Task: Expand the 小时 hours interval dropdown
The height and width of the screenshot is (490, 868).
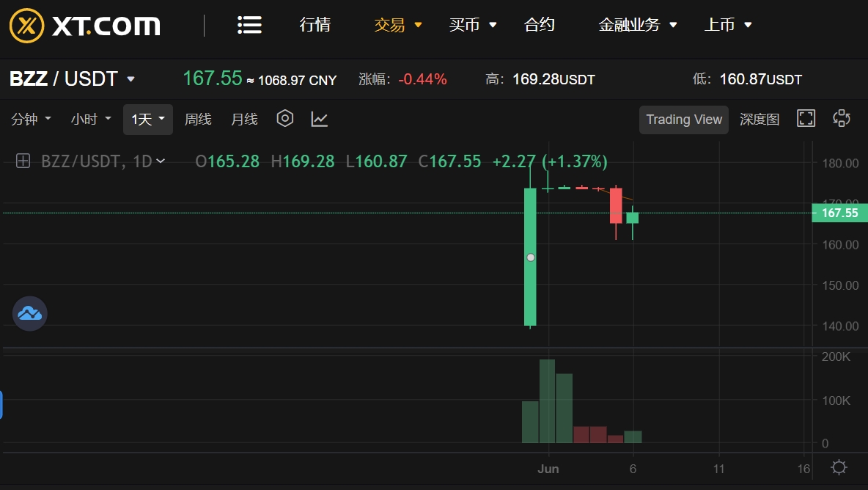Action: pyautogui.click(x=91, y=119)
